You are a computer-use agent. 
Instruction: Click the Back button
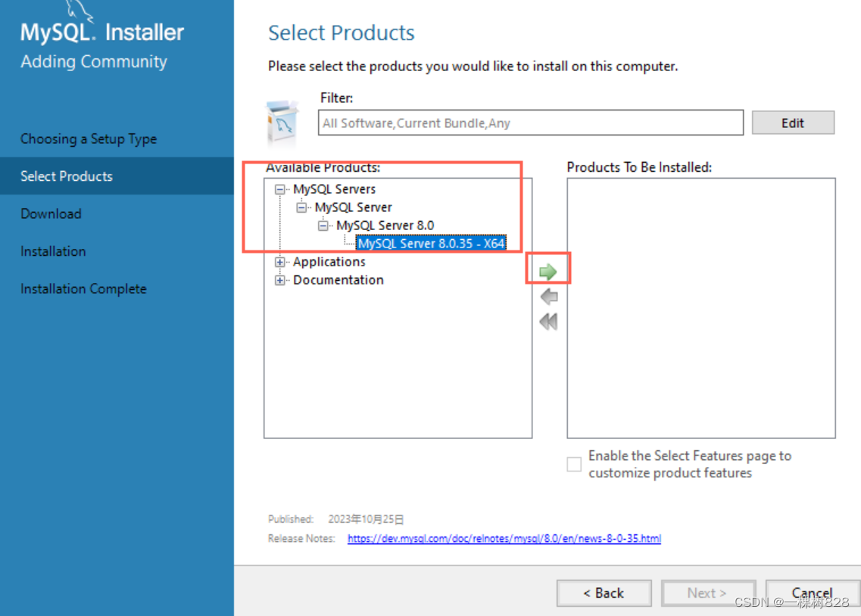point(604,593)
